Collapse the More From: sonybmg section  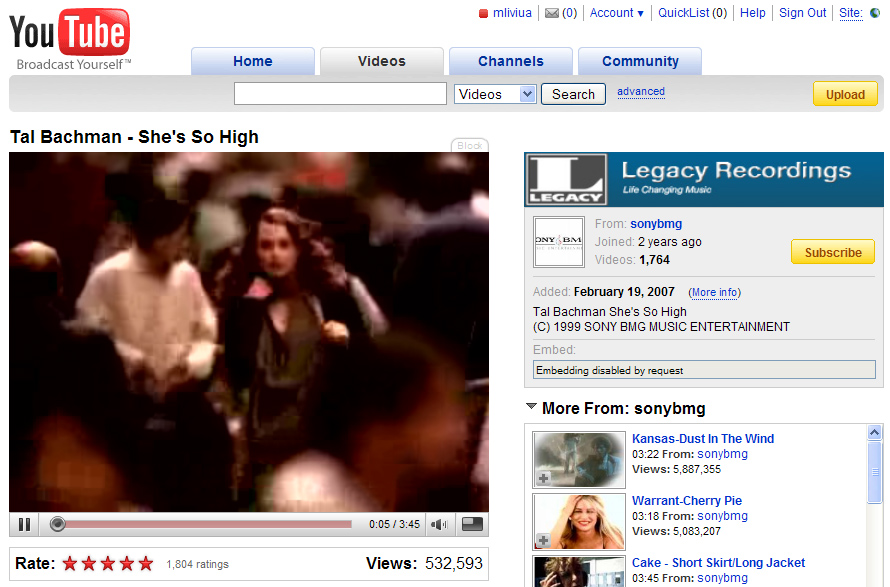(531, 406)
